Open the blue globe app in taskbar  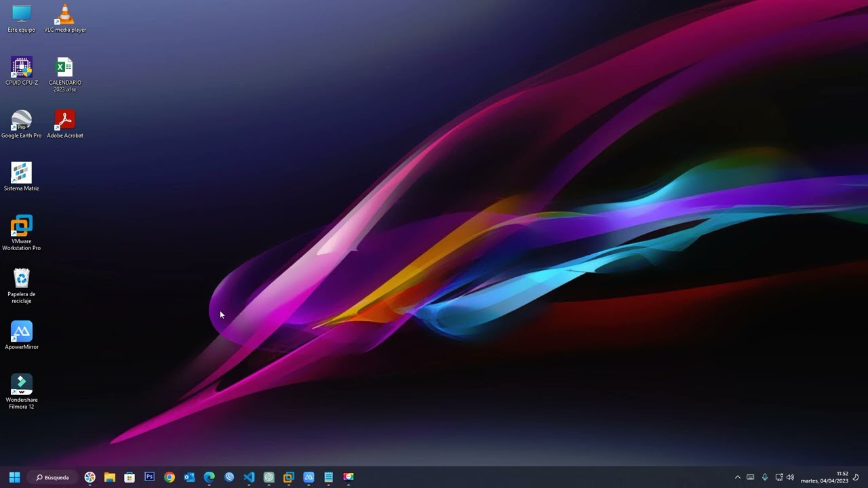229,477
